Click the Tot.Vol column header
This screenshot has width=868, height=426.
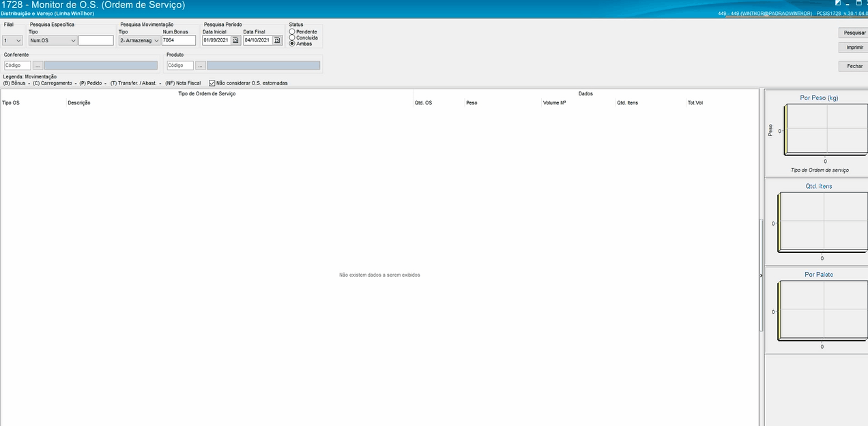pos(722,103)
